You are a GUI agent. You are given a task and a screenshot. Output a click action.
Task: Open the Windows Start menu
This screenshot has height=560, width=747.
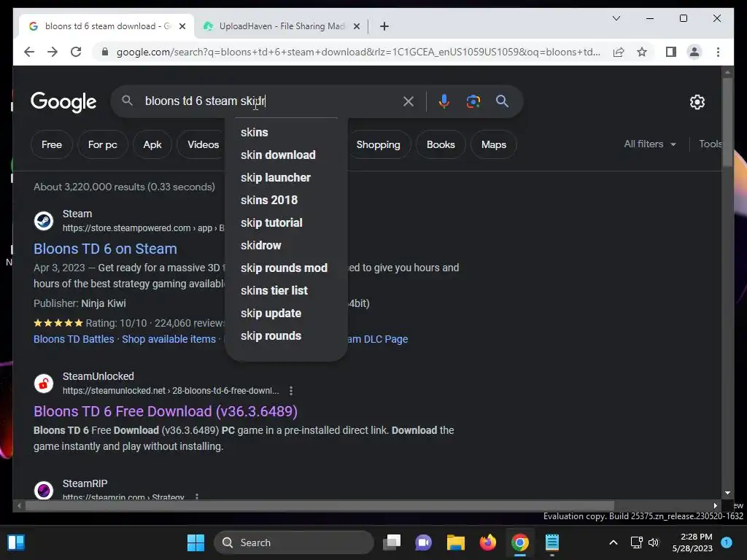point(196,542)
